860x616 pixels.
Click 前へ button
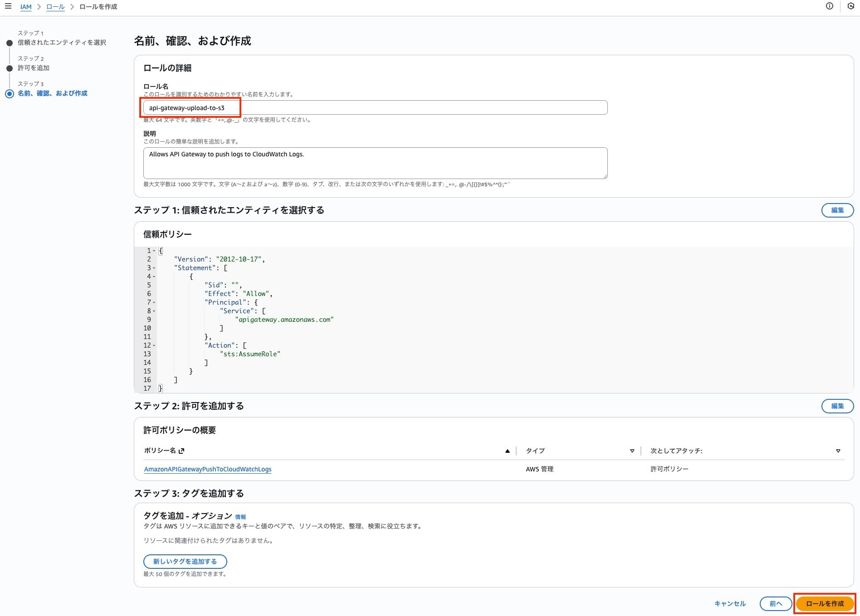pos(776,604)
